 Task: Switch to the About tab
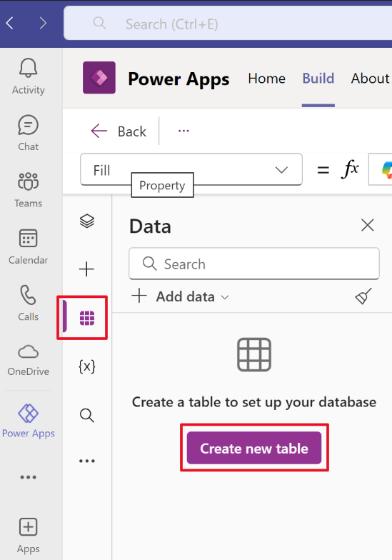[370, 79]
